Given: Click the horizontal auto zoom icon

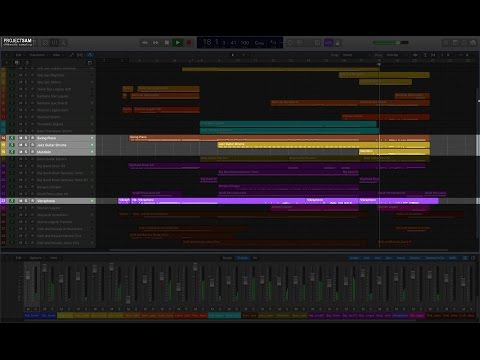Looking at the screenshot, I should (433, 55).
